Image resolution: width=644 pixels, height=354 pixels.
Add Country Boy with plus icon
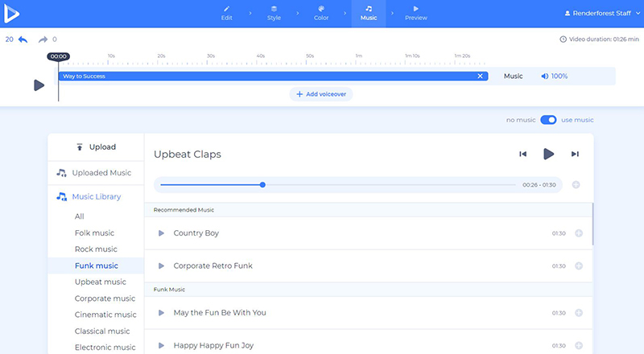pyautogui.click(x=578, y=233)
